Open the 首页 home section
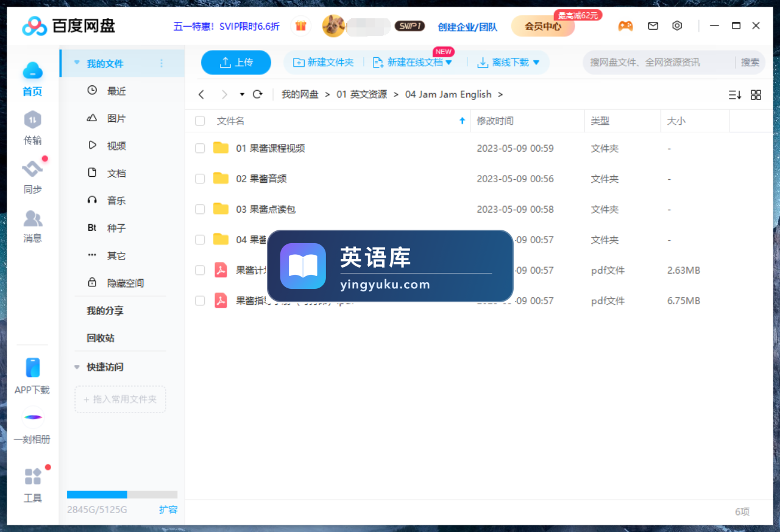 (32, 79)
